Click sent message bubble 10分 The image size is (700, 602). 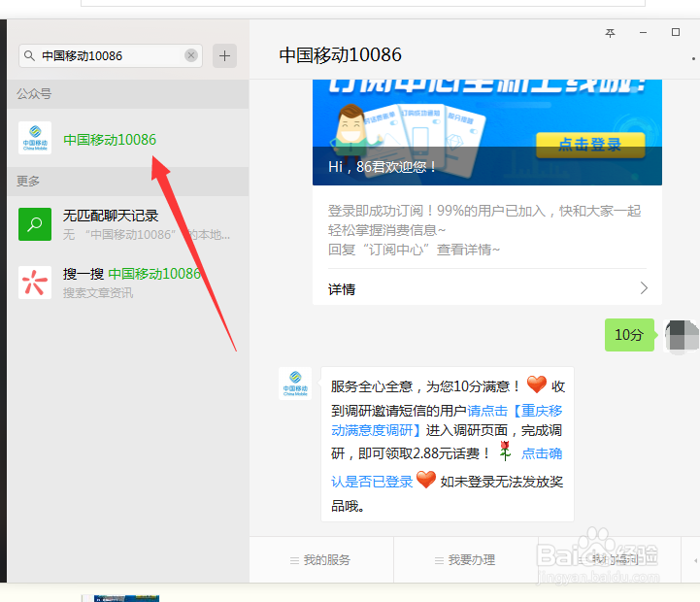(629, 334)
